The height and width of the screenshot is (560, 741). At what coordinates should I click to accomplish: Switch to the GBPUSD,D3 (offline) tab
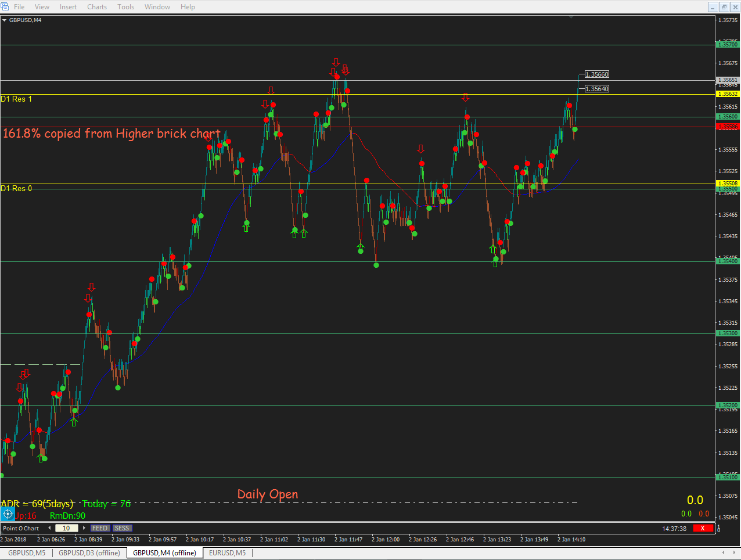[89, 552]
